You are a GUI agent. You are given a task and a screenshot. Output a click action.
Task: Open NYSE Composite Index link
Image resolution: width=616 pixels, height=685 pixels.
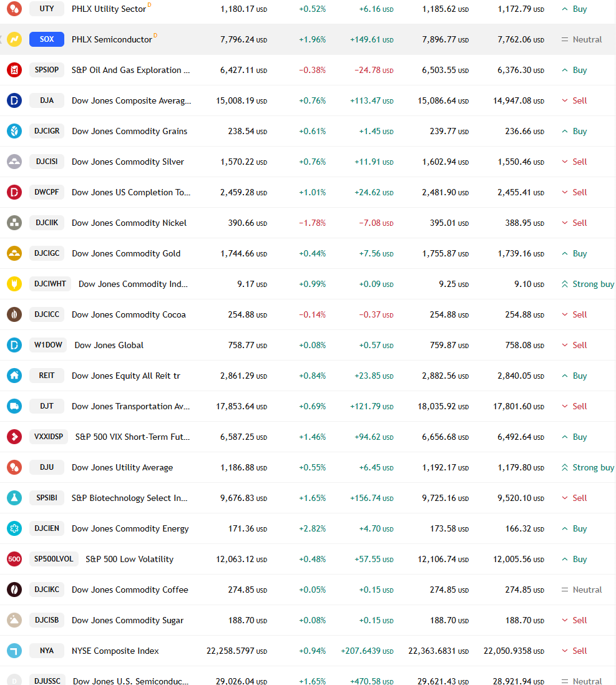[x=115, y=651]
